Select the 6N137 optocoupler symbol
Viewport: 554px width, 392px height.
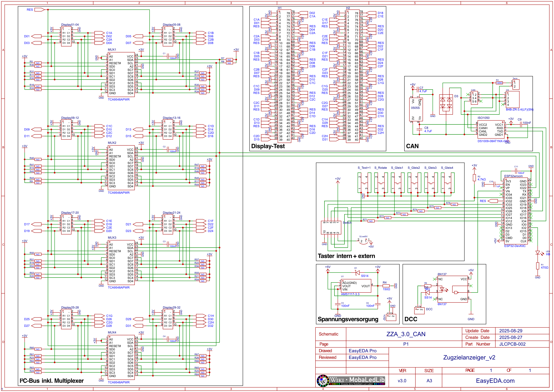[453, 289]
